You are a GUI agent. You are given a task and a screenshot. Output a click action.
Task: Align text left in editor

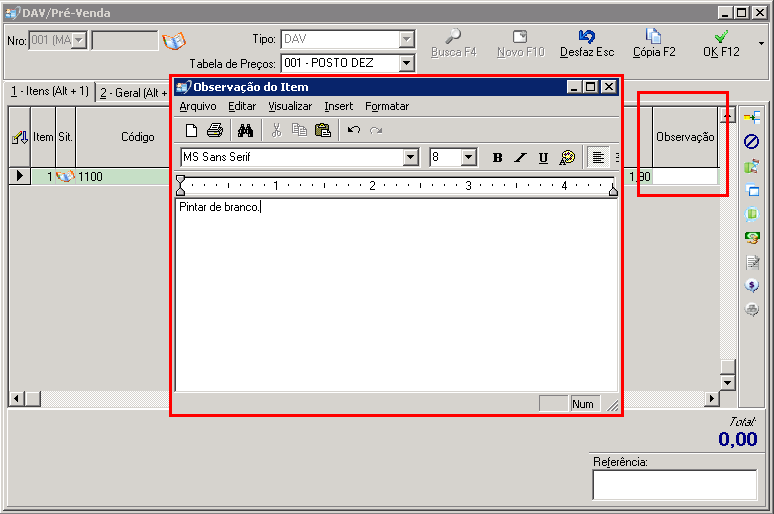pos(598,158)
